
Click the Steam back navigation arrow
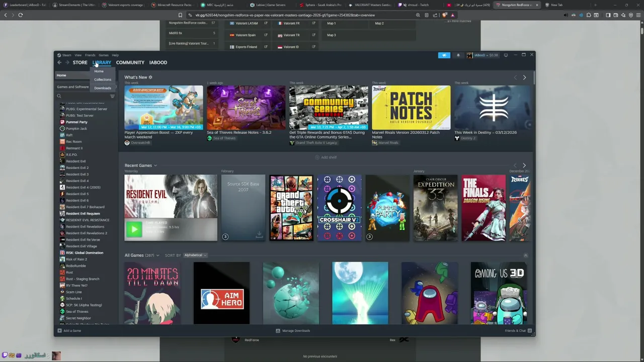point(59,62)
